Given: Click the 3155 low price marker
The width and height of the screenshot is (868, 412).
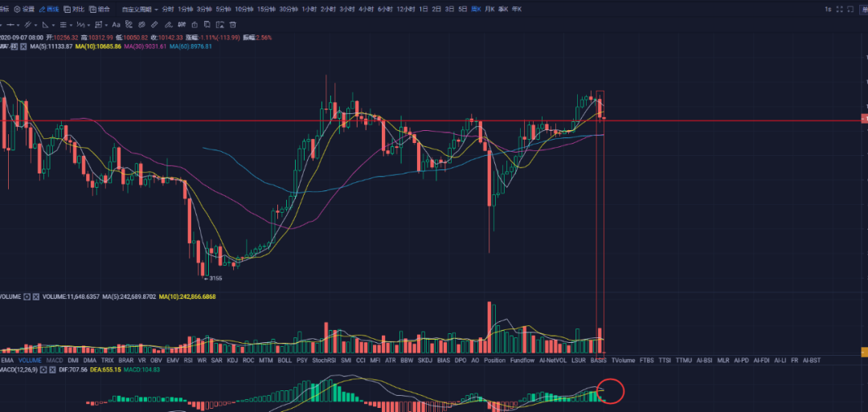Looking at the screenshot, I should click(215, 278).
